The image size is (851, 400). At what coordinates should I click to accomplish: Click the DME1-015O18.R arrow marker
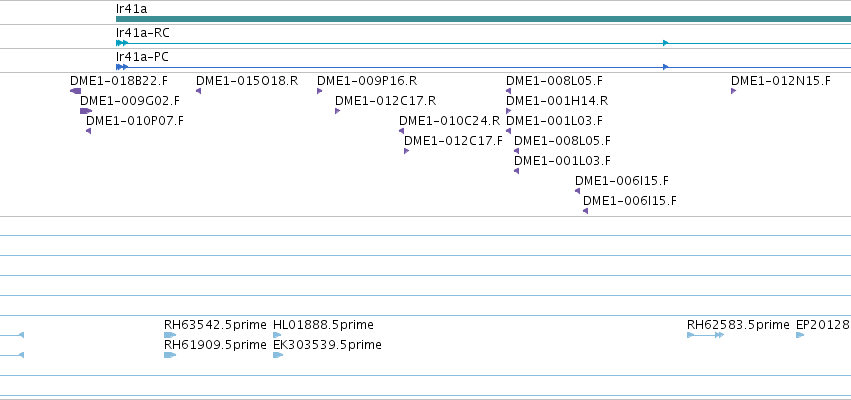pyautogui.click(x=199, y=91)
